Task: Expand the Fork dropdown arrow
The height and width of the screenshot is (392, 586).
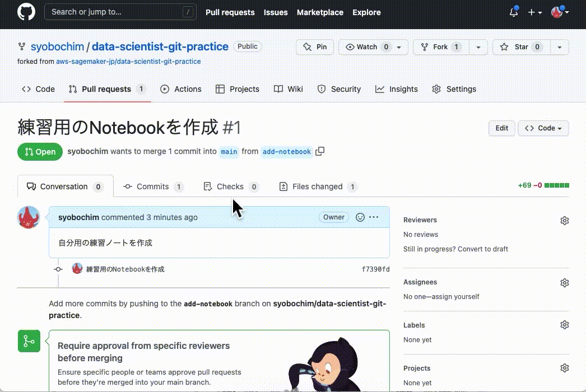Action: click(478, 47)
